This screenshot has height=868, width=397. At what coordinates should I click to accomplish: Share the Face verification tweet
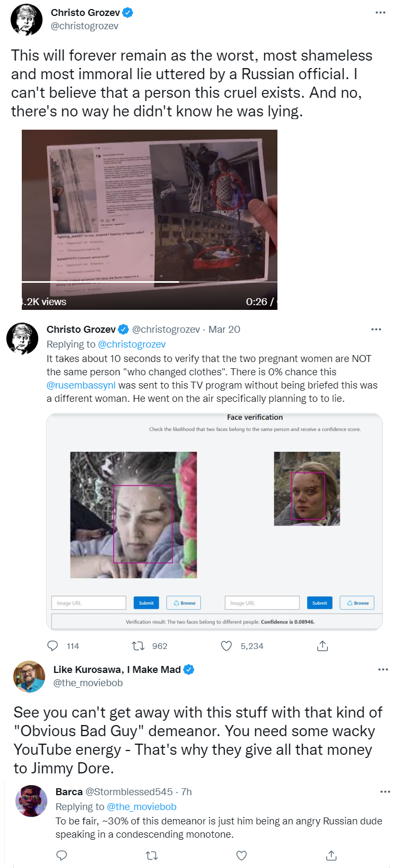(x=323, y=646)
